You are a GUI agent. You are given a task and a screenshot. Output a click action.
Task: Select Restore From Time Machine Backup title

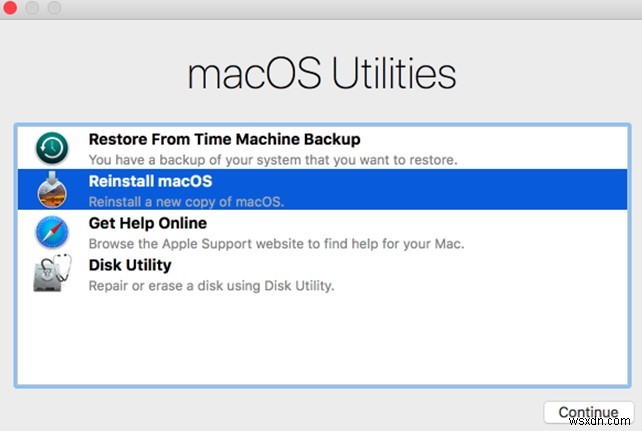point(224,139)
